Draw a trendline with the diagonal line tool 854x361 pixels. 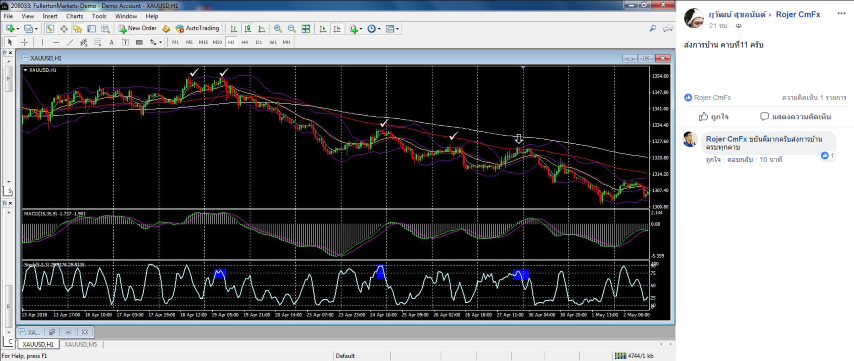pyautogui.click(x=70, y=42)
